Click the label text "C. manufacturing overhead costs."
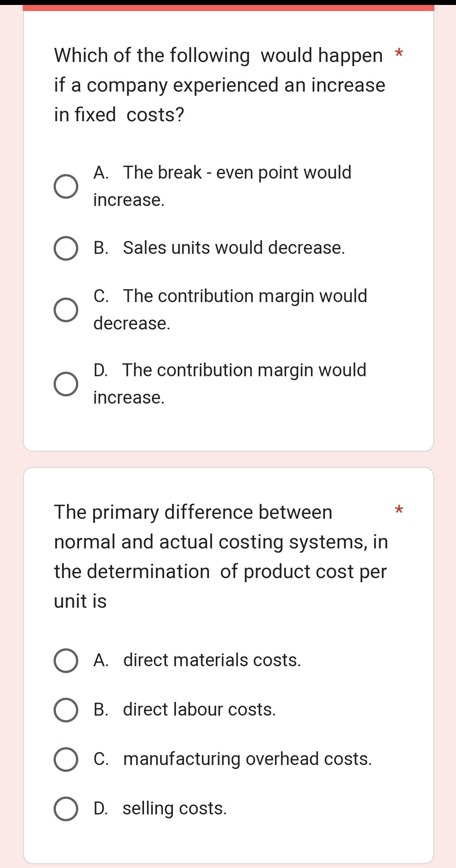The height and width of the screenshot is (868, 456). (233, 759)
